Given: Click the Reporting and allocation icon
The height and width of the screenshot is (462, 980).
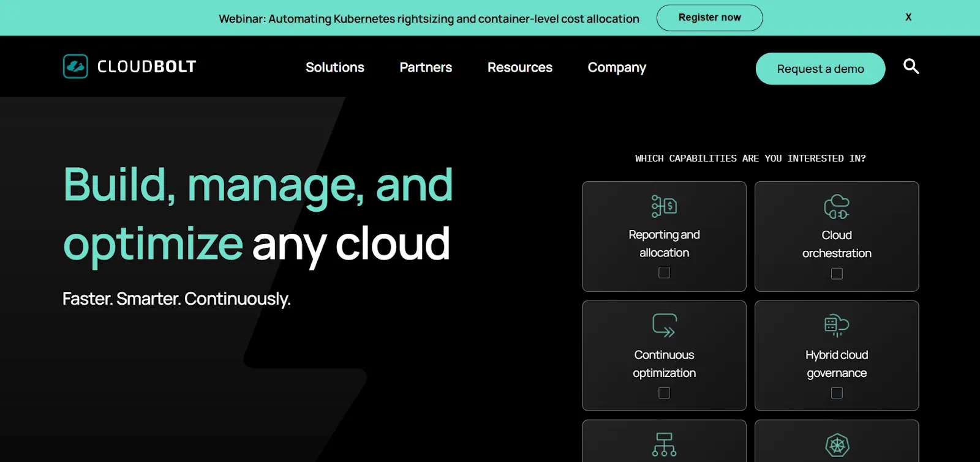Looking at the screenshot, I should coord(664,206).
